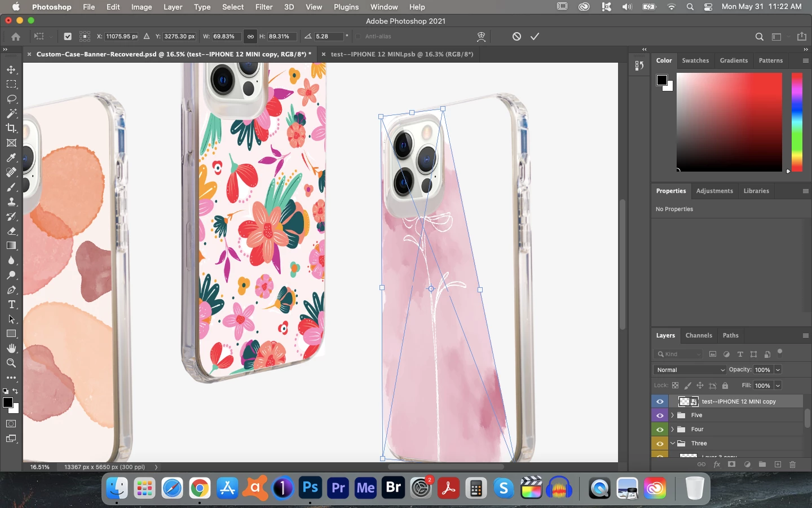Screen dimensions: 812x508
Task: Open the blend mode Normal dropdown
Action: pyautogui.click(x=690, y=370)
